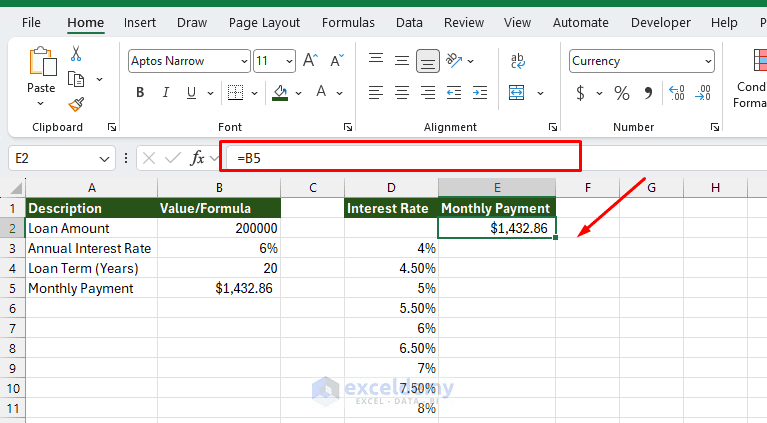Apply borders to the cell
The image size is (767, 423).
pyautogui.click(x=235, y=92)
